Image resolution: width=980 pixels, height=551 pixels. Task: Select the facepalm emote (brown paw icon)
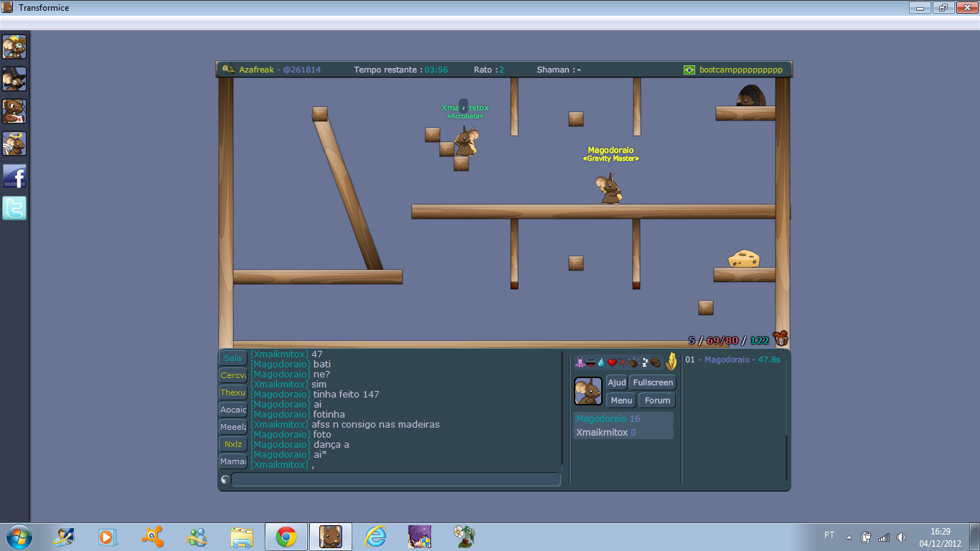click(x=655, y=362)
